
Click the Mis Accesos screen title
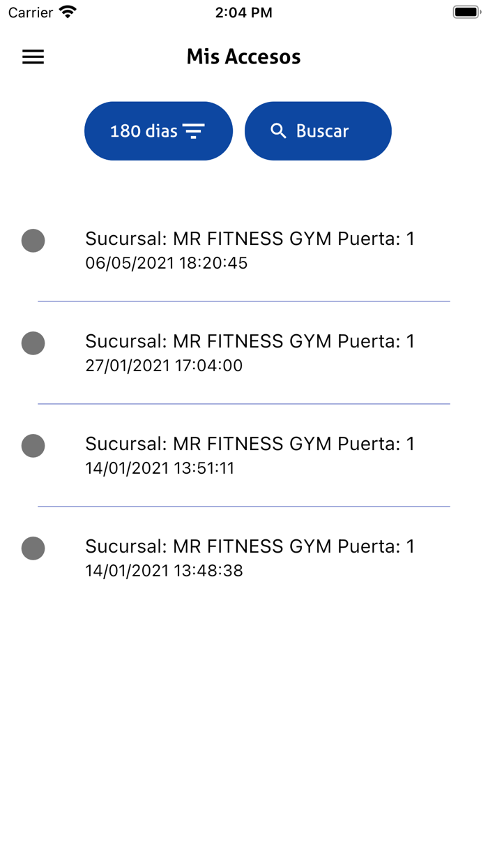tap(243, 57)
